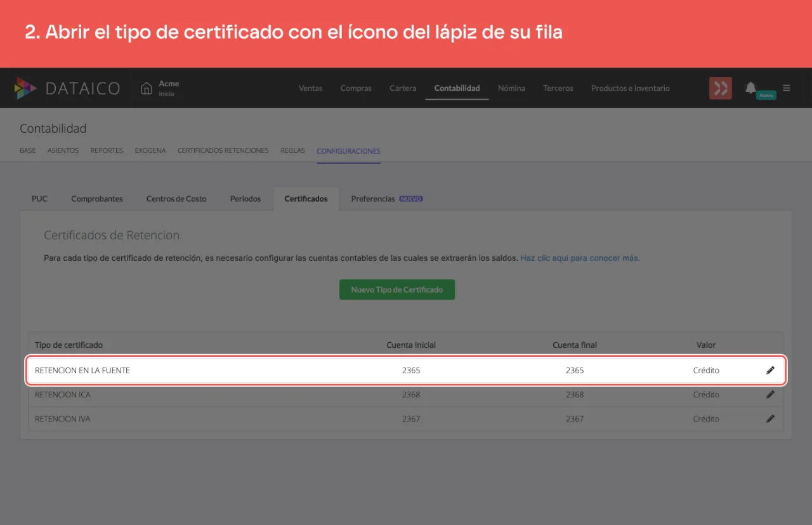The width and height of the screenshot is (812, 525).
Task: Open the Nómina menu
Action: (x=511, y=88)
